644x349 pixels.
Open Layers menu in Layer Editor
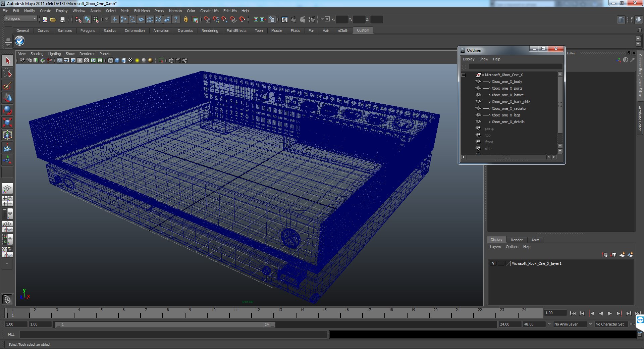point(495,247)
